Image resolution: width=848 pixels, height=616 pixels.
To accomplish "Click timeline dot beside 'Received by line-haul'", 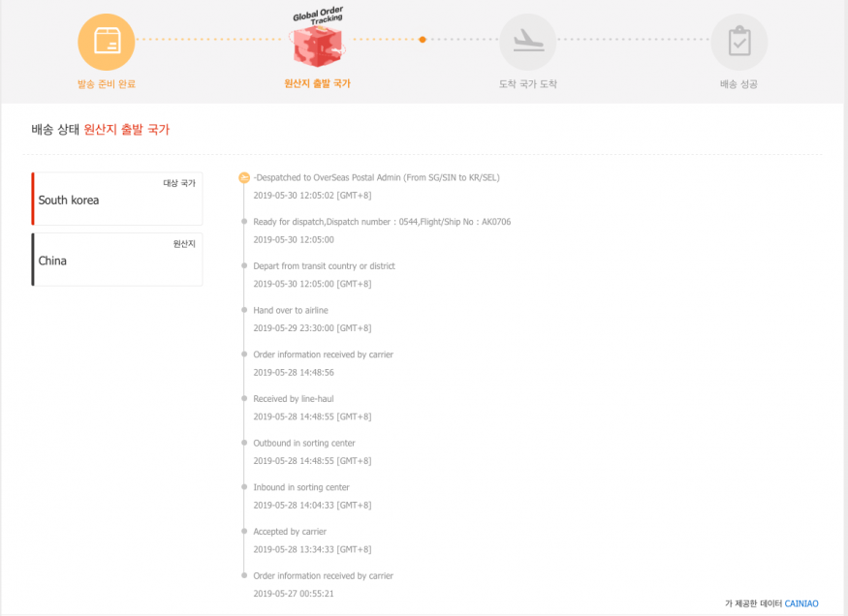I will (244, 399).
